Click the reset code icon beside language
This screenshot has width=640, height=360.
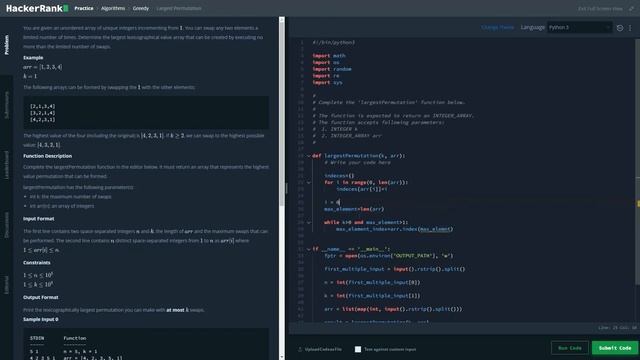click(x=620, y=28)
